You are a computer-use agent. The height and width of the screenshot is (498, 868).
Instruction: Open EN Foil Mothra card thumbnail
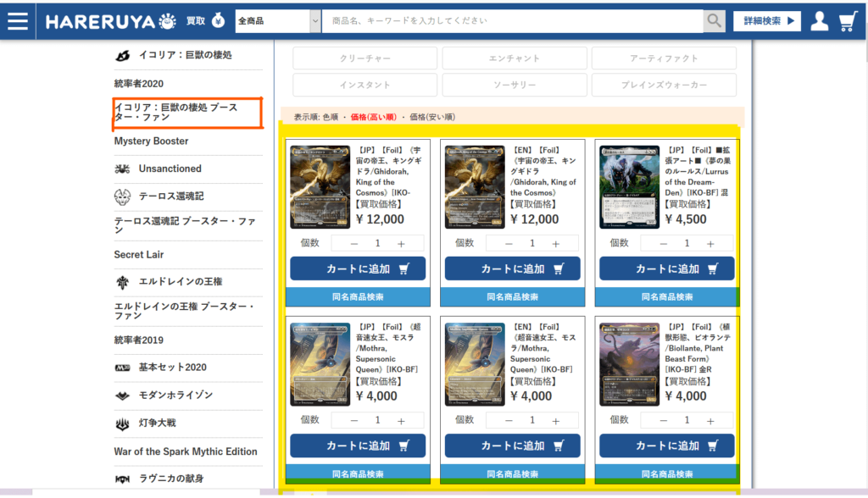[x=475, y=364]
